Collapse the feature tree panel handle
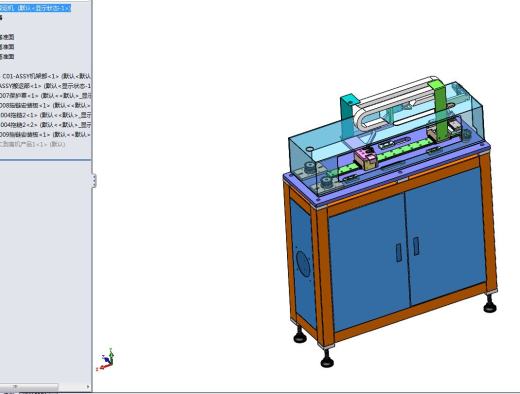The height and width of the screenshot is (394, 520). [94, 181]
